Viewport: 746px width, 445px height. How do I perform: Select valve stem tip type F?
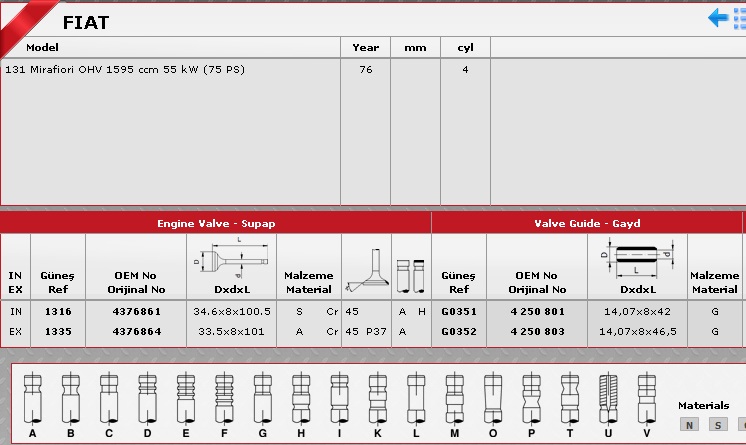pyautogui.click(x=223, y=402)
